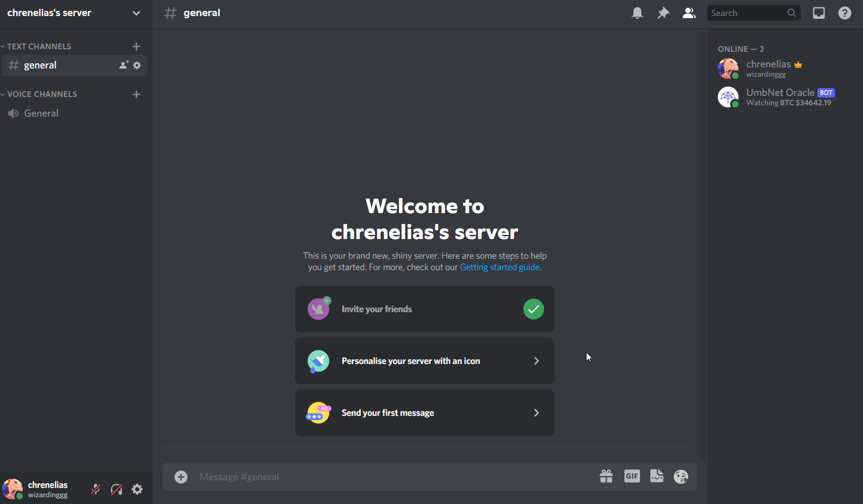Open the help question mark icon
The image size is (863, 504).
845,13
